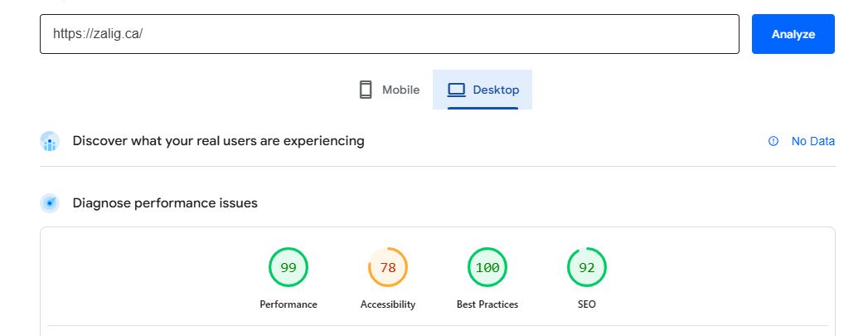The image size is (868, 336).
Task: Focus the URL field containing zalig.ca
Action: click(389, 34)
